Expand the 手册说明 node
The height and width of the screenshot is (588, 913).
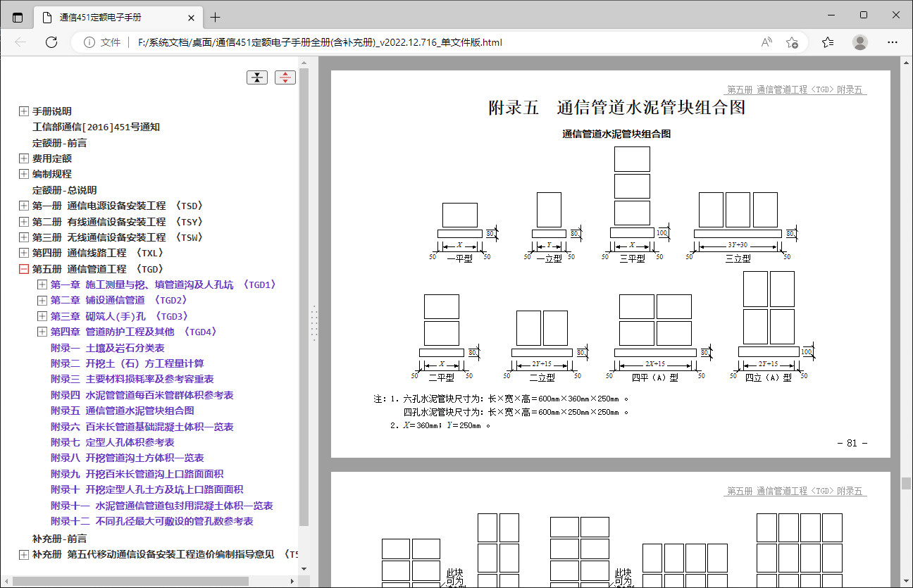click(24, 111)
